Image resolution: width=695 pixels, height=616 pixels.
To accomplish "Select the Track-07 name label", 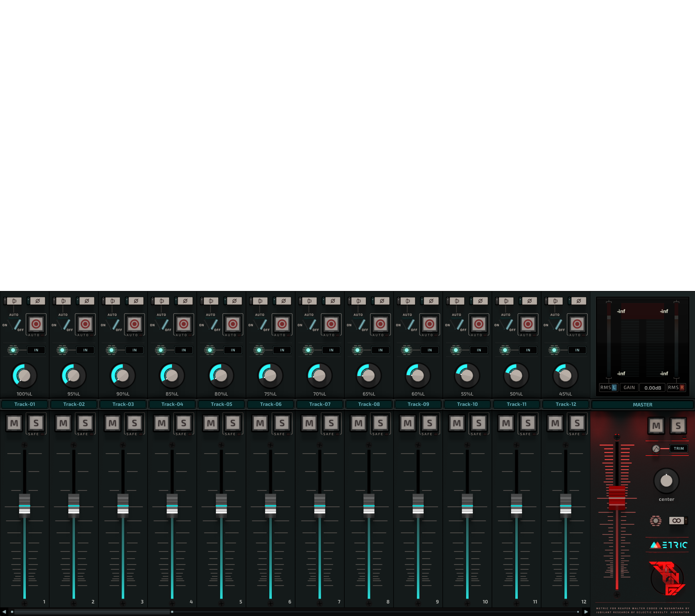I will tap(320, 404).
